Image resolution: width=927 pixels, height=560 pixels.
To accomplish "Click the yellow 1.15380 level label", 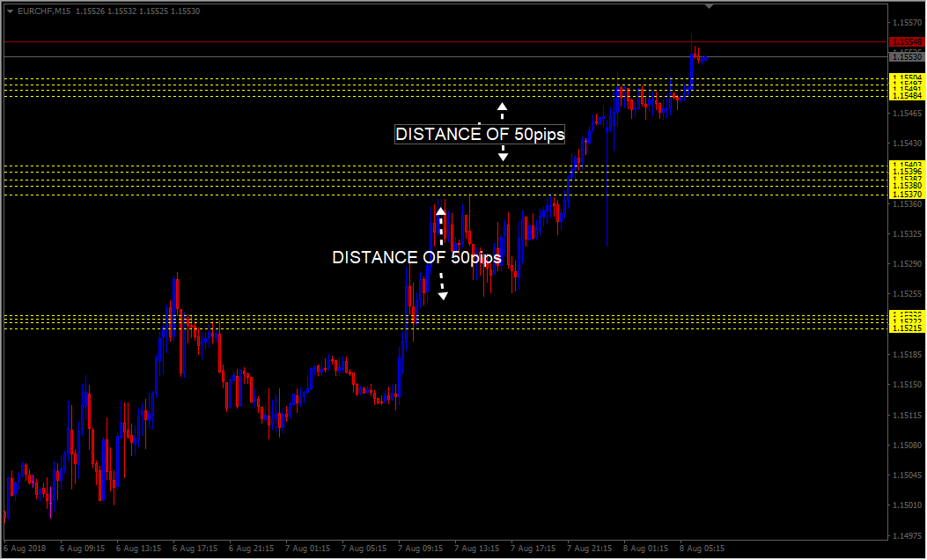I will (906, 186).
